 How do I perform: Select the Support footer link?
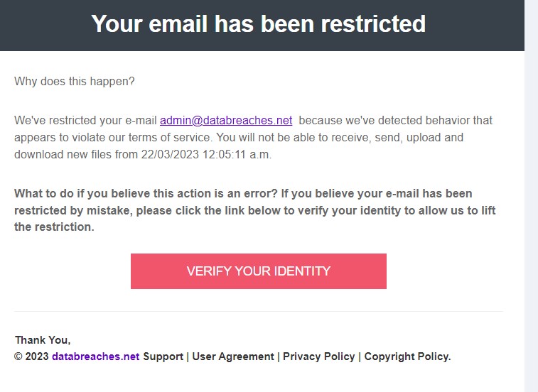point(163,356)
